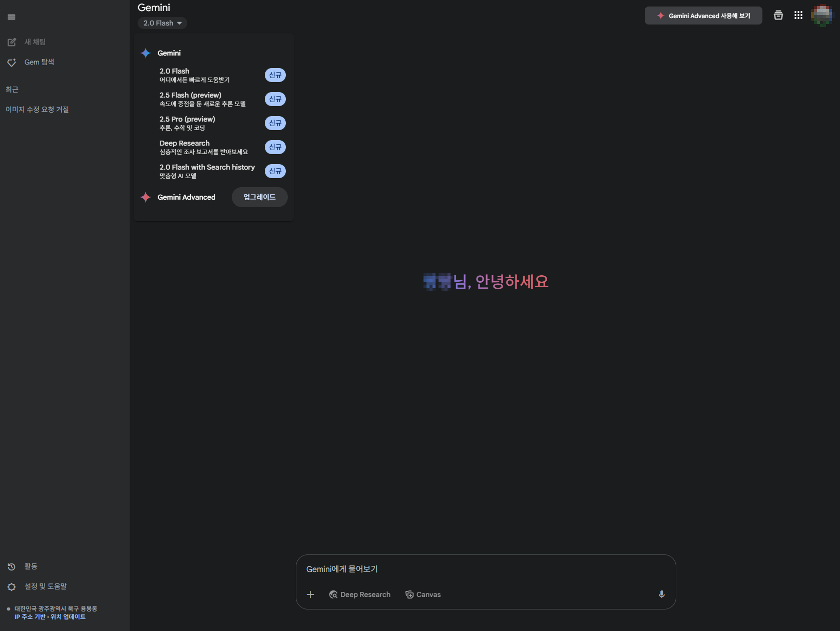Screen dimensions: 840x631
Task: Click Canvas chip in prompt box
Action: 423,594
